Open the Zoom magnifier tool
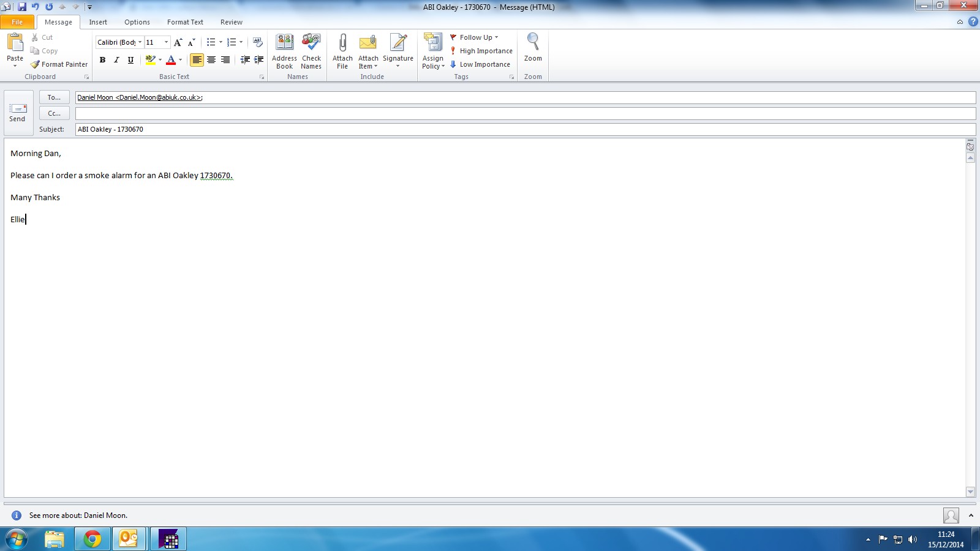Viewport: 980px width, 551px height. [533, 48]
